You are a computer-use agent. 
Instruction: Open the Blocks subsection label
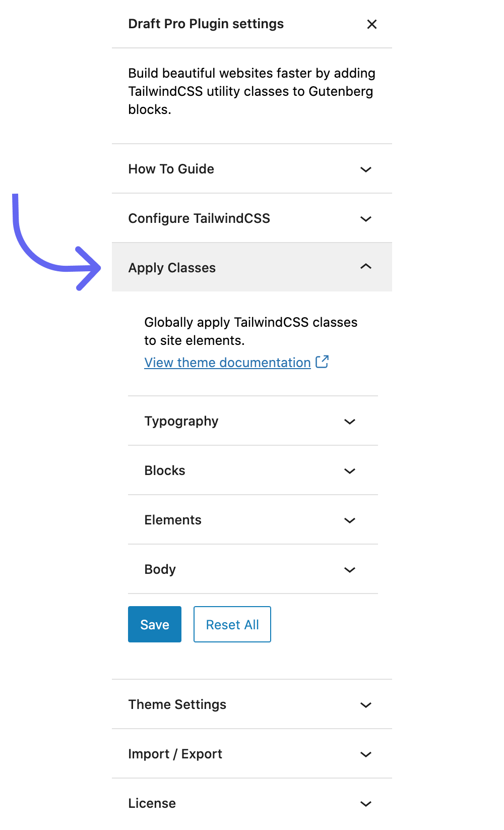pyautogui.click(x=165, y=470)
